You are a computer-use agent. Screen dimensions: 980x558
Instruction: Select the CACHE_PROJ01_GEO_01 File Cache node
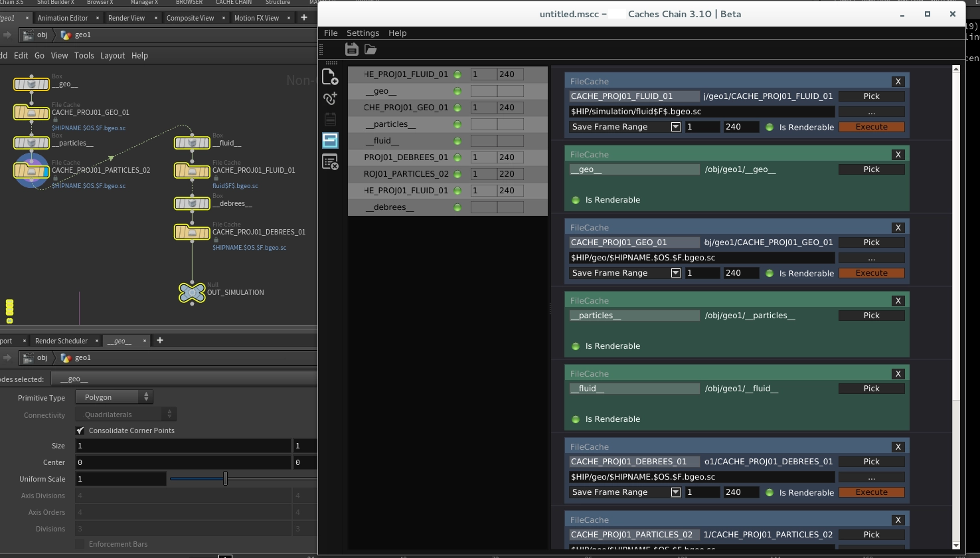pos(31,112)
